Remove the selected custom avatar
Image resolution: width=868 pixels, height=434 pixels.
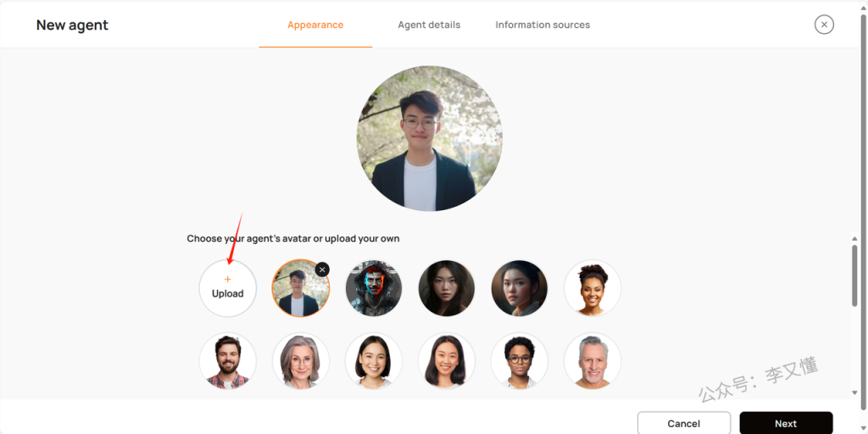click(322, 270)
